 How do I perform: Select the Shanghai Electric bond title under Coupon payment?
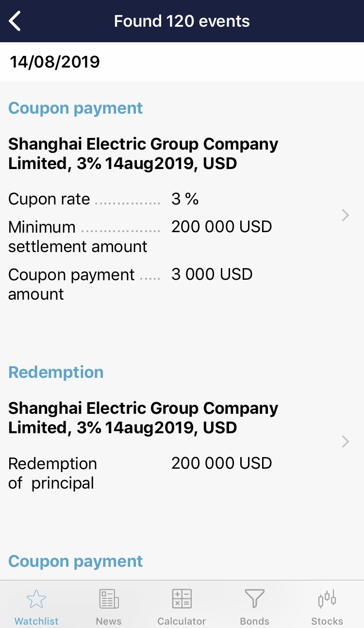pyautogui.click(x=143, y=153)
